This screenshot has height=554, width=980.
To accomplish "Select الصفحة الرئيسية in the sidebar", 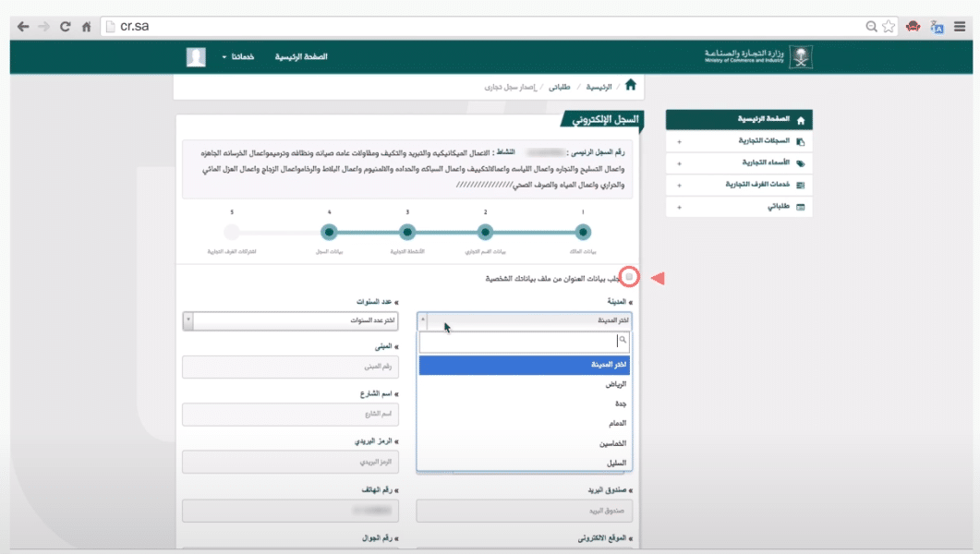I will pyautogui.click(x=739, y=119).
